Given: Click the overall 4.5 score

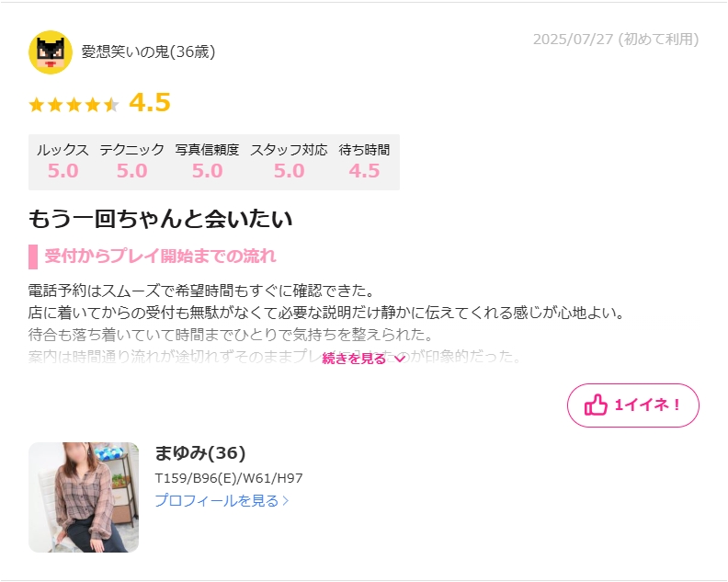Looking at the screenshot, I should (150, 103).
